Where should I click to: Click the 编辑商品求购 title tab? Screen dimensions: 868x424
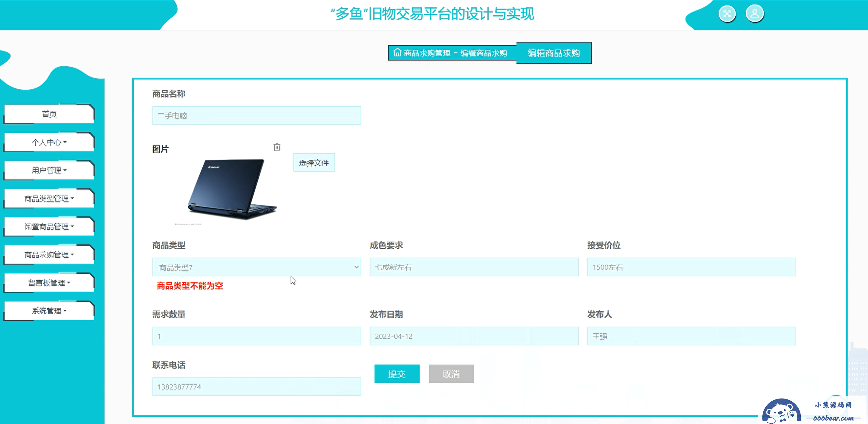pos(553,53)
